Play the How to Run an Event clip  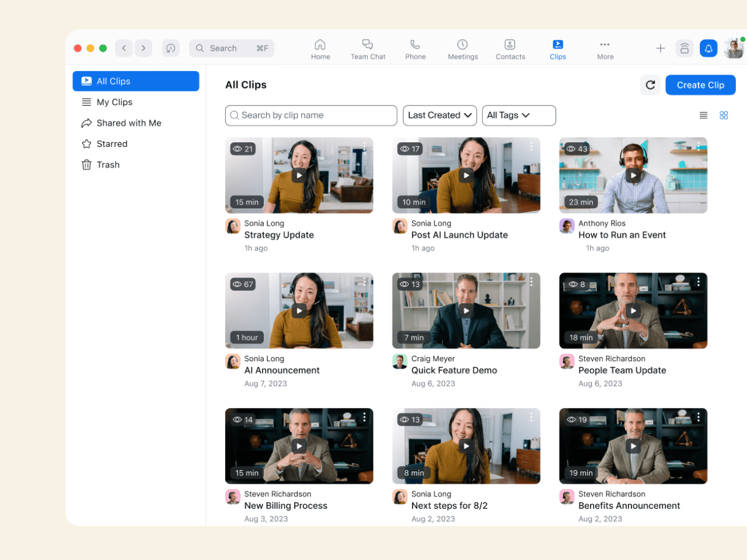(x=633, y=175)
